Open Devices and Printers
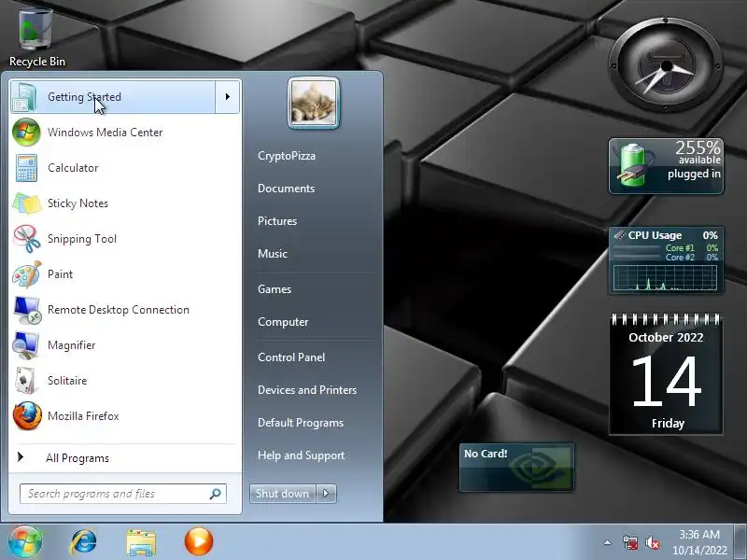The image size is (747, 560). (307, 390)
